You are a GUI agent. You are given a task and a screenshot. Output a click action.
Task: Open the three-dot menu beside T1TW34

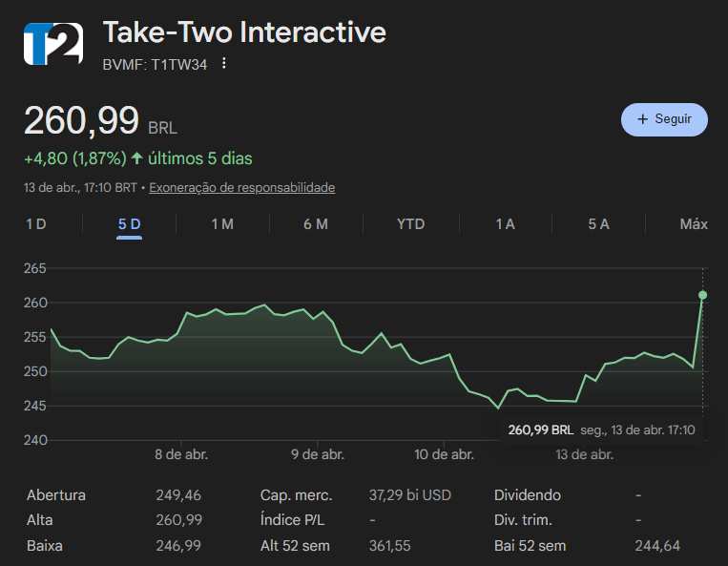[x=224, y=64]
